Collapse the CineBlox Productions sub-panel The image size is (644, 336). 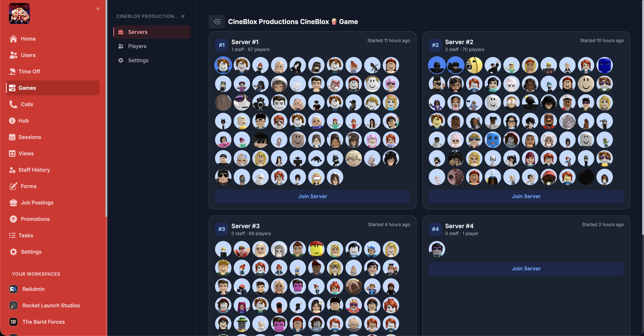[183, 16]
